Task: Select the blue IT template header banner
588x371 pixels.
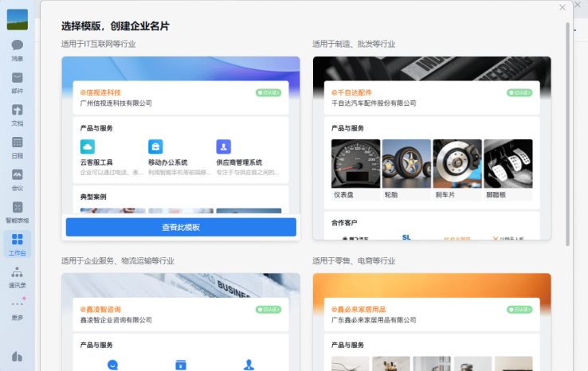Action: tap(181, 68)
